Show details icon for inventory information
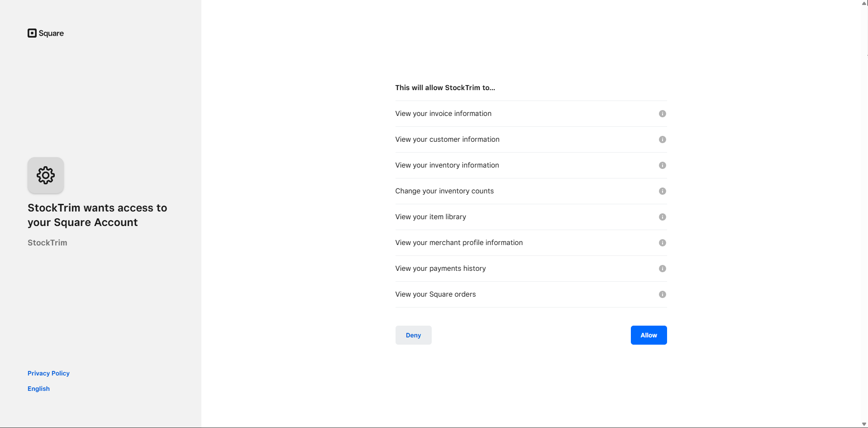This screenshot has width=868, height=428. pos(662,165)
